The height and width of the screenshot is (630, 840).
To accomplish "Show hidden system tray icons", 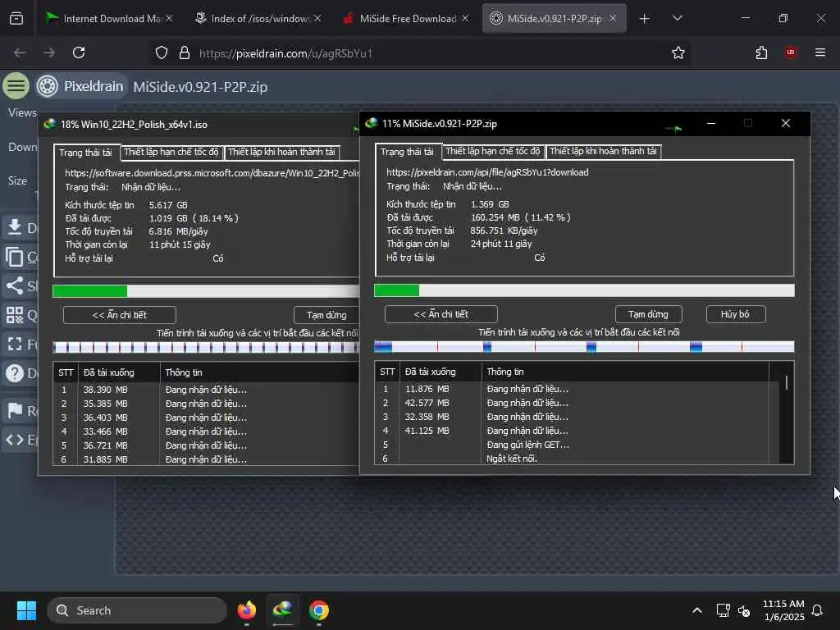I will point(697,610).
